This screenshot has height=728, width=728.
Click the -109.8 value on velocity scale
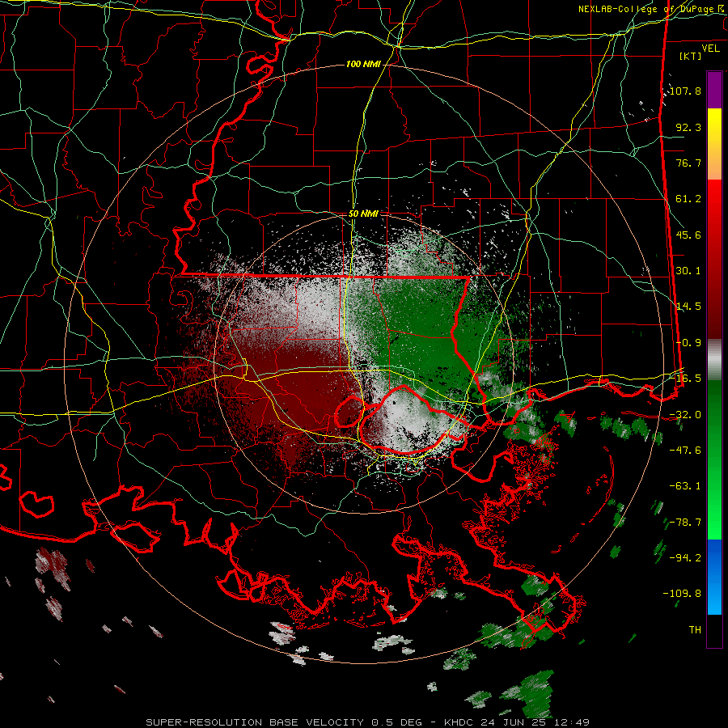tap(682, 594)
